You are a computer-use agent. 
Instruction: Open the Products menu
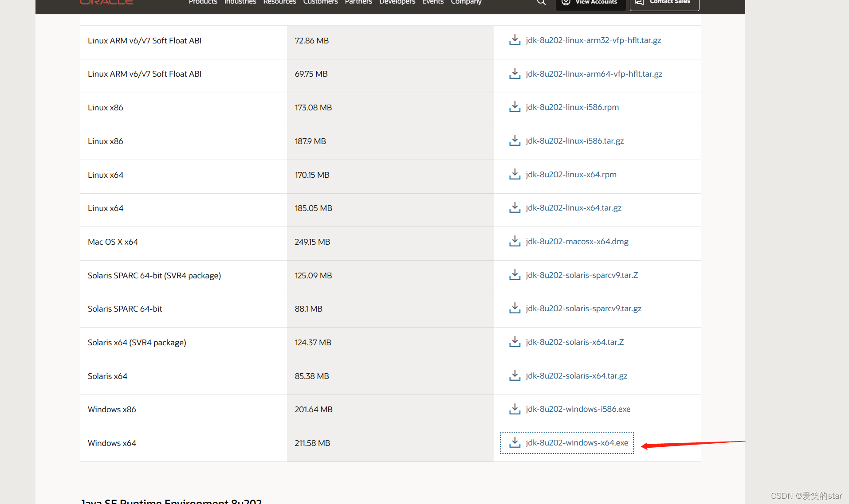coord(203,2)
